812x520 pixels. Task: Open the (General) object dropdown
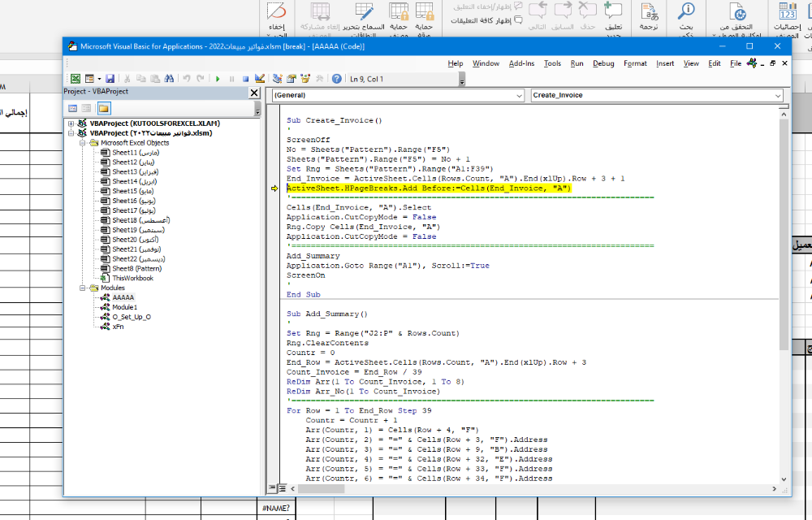point(519,95)
